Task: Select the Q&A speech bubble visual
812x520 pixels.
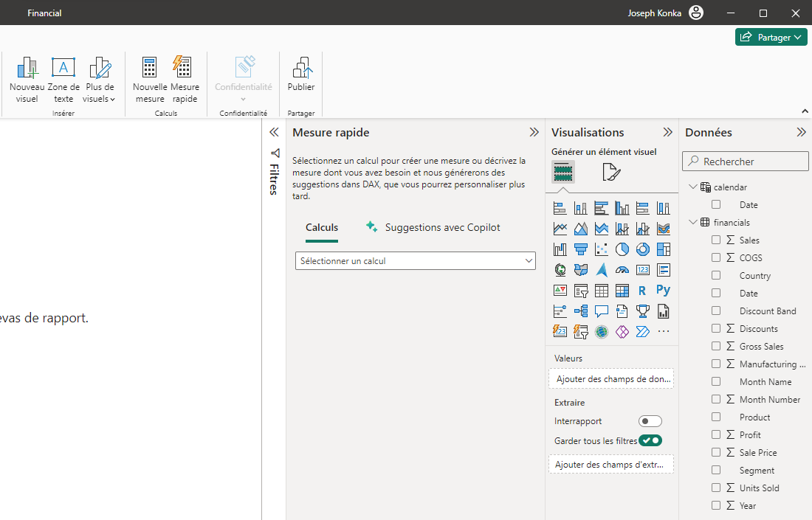Action: (x=601, y=311)
